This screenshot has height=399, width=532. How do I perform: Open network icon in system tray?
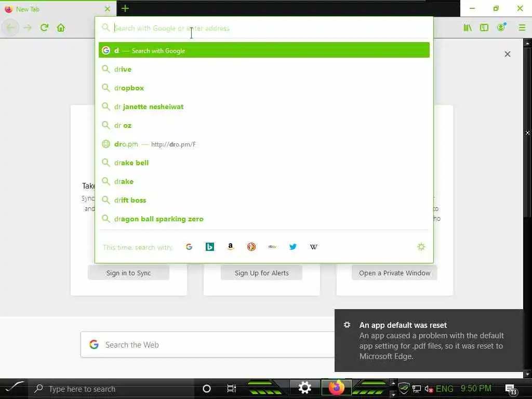coord(417,389)
